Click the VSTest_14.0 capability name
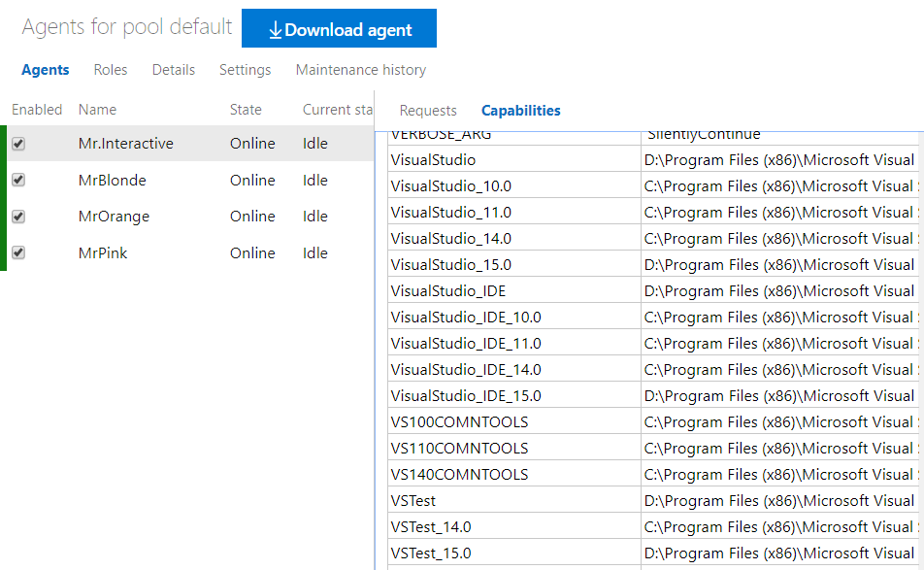The width and height of the screenshot is (924, 570). pyautogui.click(x=431, y=527)
